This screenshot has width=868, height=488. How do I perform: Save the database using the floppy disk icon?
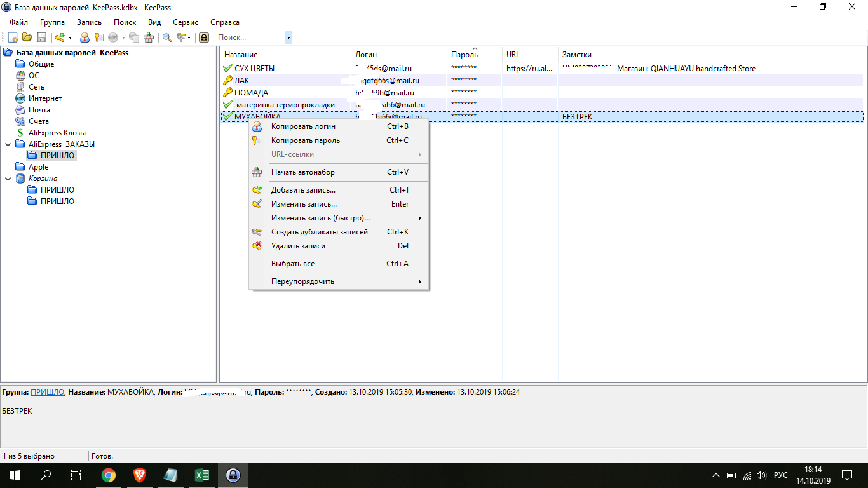(42, 37)
